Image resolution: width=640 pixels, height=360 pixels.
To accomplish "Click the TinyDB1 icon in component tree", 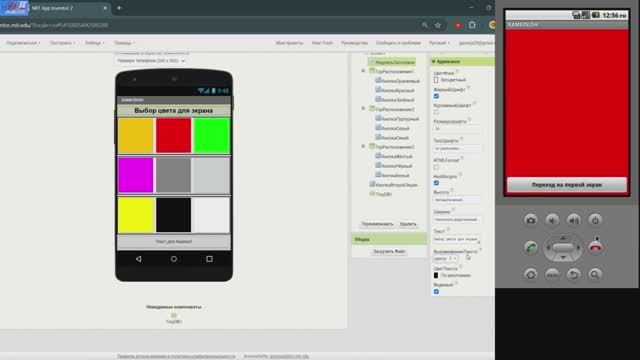I will pos(372,194).
